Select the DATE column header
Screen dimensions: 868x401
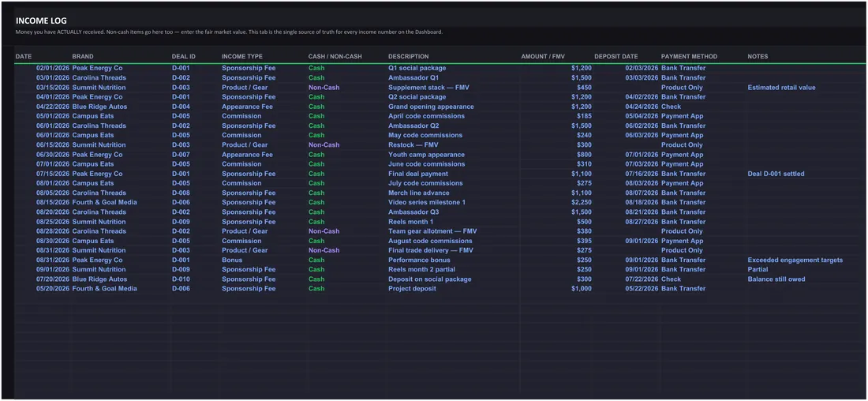coord(24,57)
